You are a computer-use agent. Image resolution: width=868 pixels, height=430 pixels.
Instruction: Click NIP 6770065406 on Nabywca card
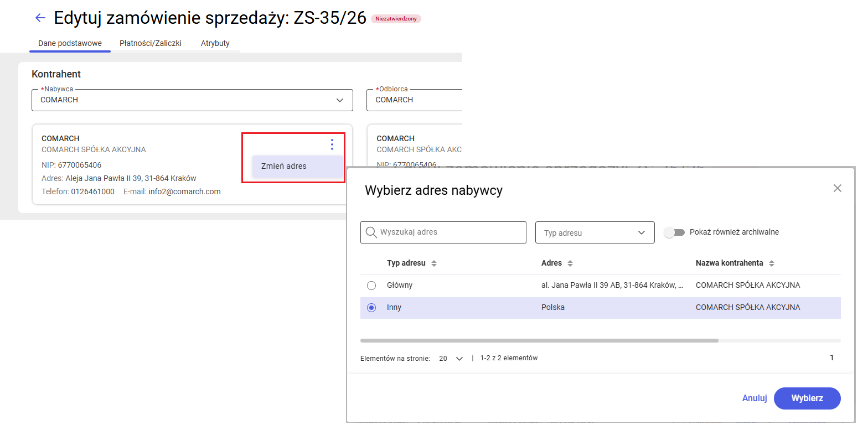click(71, 165)
